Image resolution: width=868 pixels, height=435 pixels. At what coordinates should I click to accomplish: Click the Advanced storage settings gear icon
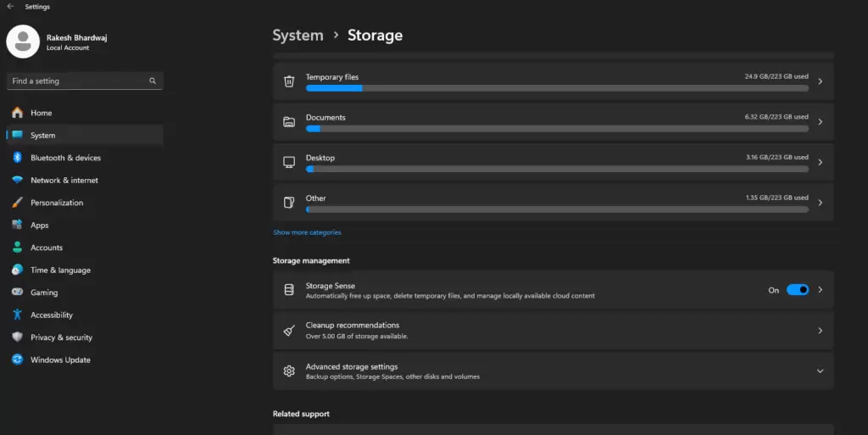289,371
